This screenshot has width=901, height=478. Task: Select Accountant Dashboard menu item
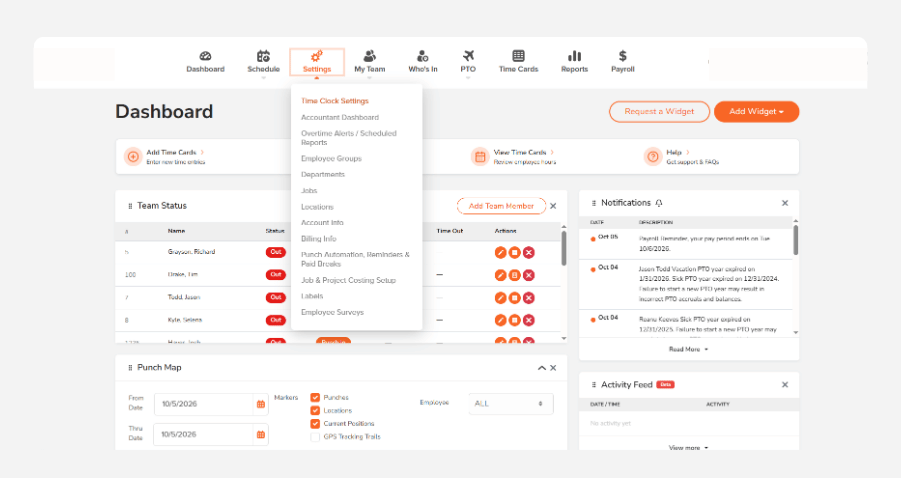[x=340, y=117]
